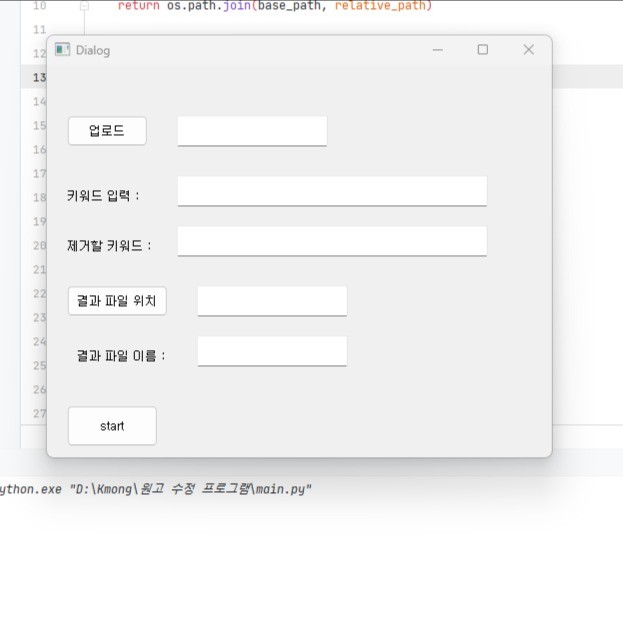Click the Dialog title text
The image size is (623, 623).
93,50
